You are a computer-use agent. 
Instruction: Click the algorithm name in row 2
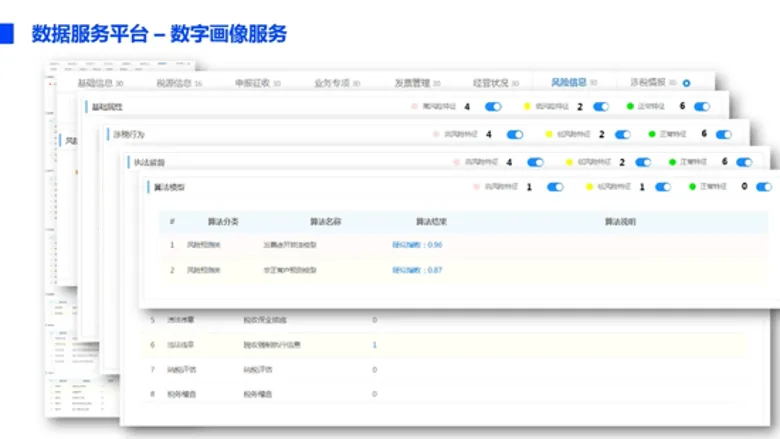tap(290, 270)
